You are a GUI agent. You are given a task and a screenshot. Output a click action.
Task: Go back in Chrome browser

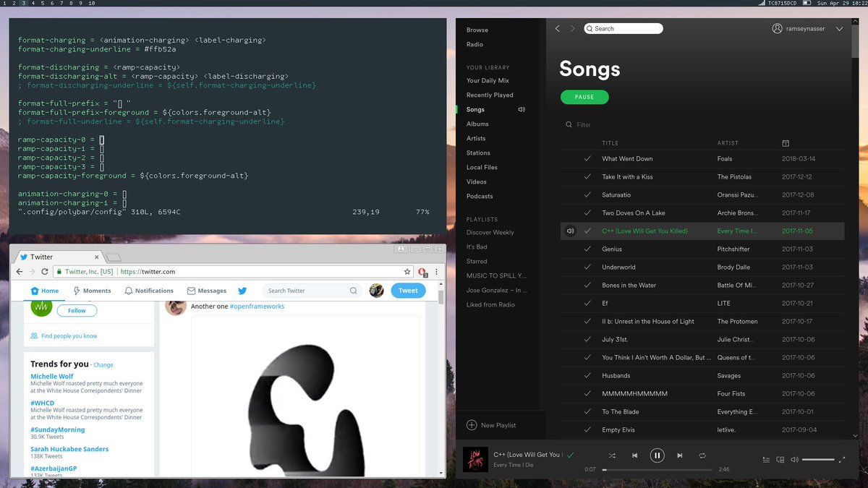point(18,272)
